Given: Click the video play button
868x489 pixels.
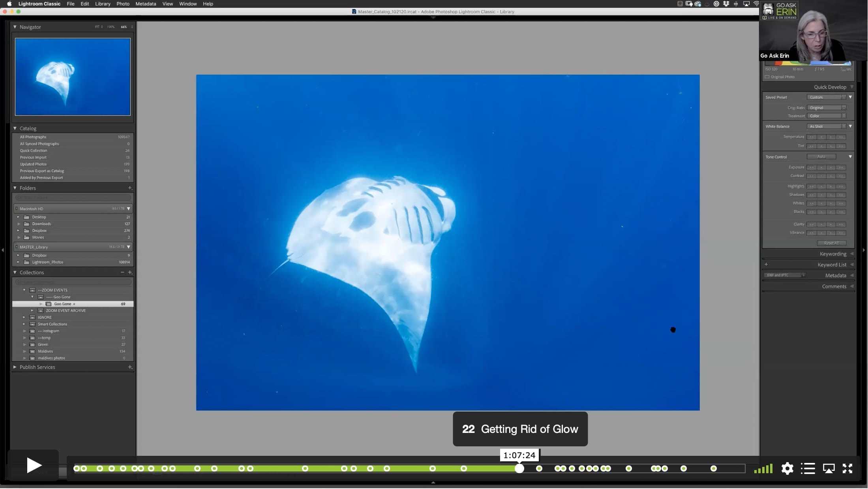Looking at the screenshot, I should coord(34,465).
